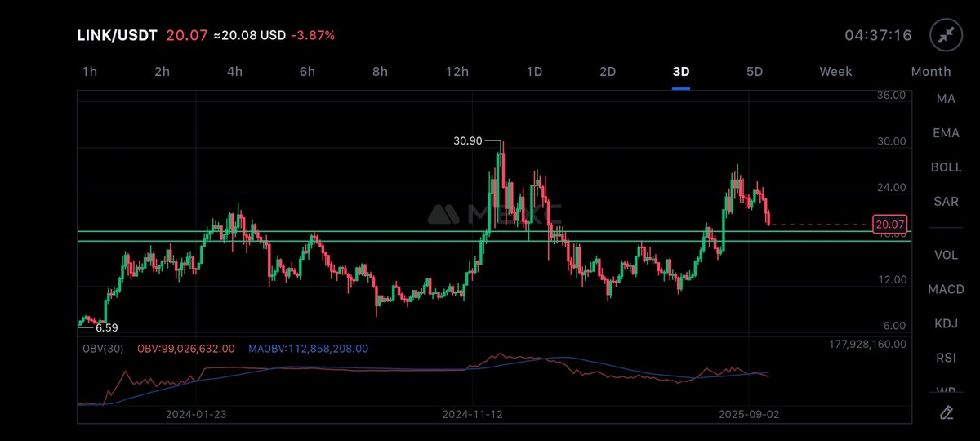980x441 pixels.
Task: Toggle the SAR indicator
Action: (x=947, y=202)
